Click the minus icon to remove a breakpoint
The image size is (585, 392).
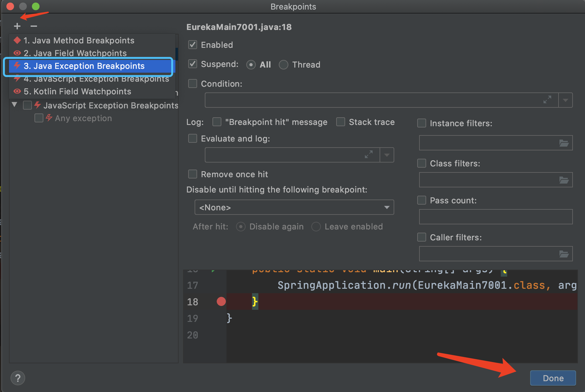[34, 26]
